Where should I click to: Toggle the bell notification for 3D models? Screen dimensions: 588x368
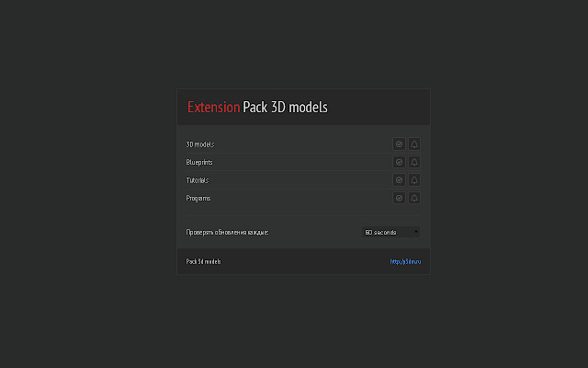click(x=414, y=144)
